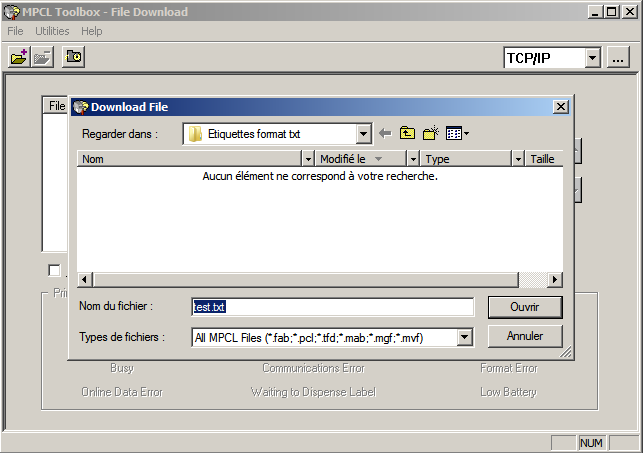Open the Type column filter arrow

click(518, 159)
